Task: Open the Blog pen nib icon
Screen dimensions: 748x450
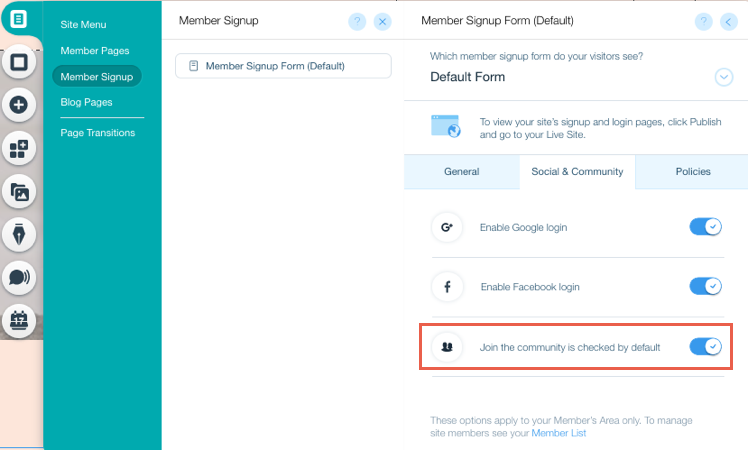Action: click(x=19, y=234)
